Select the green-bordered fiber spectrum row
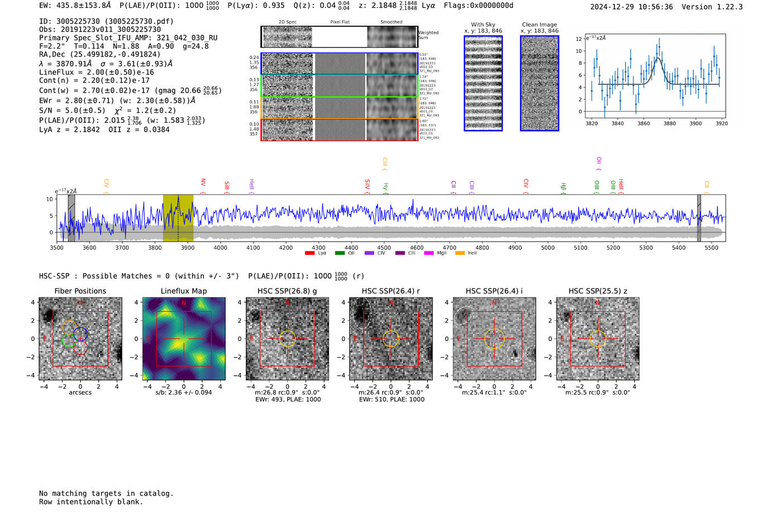This screenshot has width=782, height=532. (x=339, y=86)
